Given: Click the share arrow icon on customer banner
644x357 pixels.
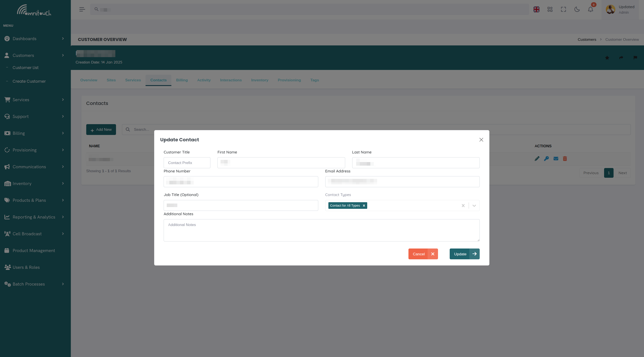Looking at the screenshot, I should click(x=621, y=58).
